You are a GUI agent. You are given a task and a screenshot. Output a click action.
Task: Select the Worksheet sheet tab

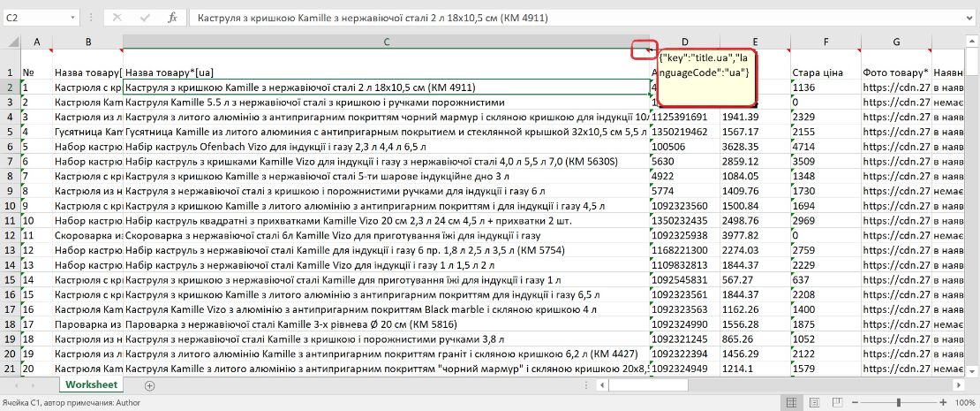click(92, 384)
